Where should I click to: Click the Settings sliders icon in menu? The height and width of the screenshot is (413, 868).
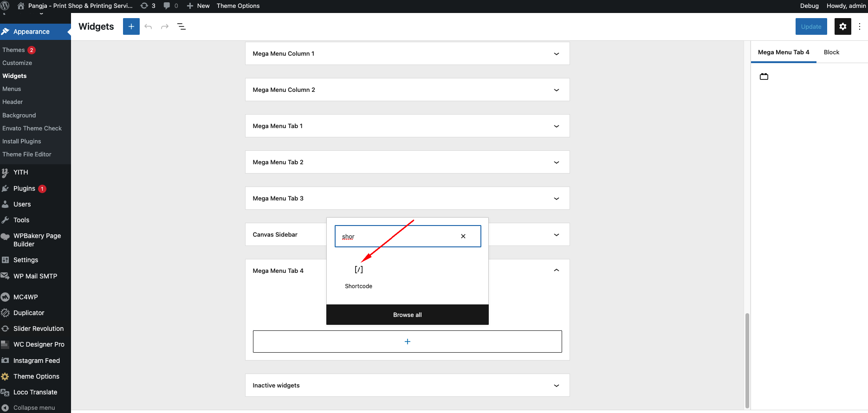(x=5, y=260)
